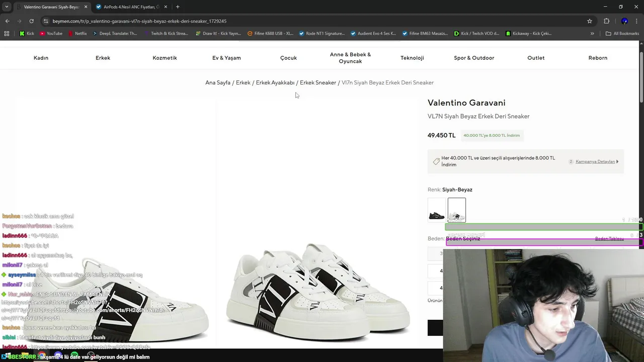The width and height of the screenshot is (644, 362).
Task: Open the Kadın menu
Action: click(41, 58)
